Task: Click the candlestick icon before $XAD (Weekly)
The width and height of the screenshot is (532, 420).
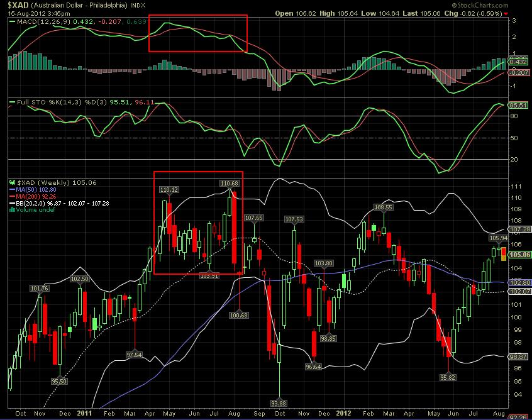Action: pos(12,182)
